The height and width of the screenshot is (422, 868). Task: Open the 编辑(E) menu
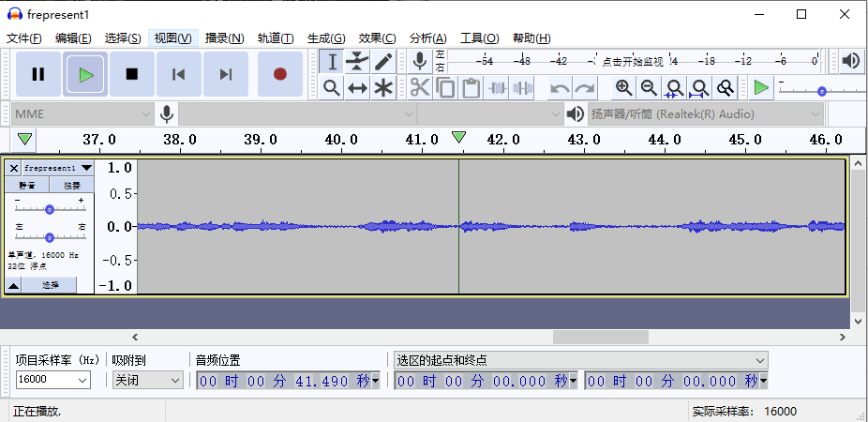(73, 38)
